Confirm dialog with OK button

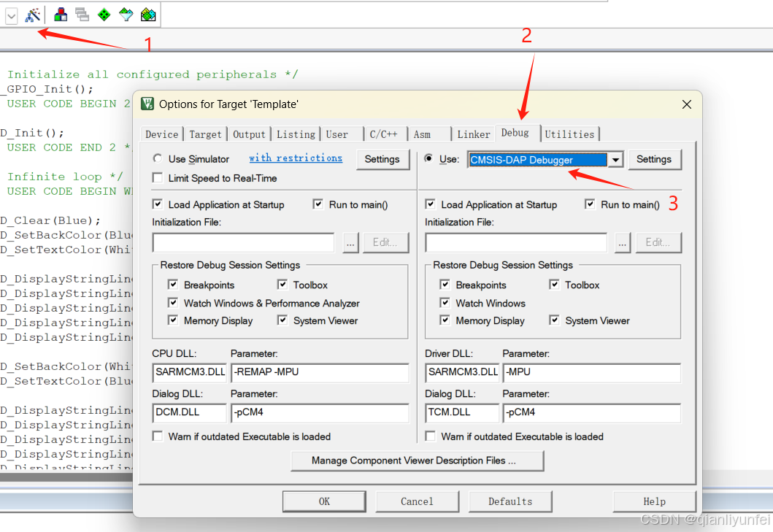coord(324,501)
